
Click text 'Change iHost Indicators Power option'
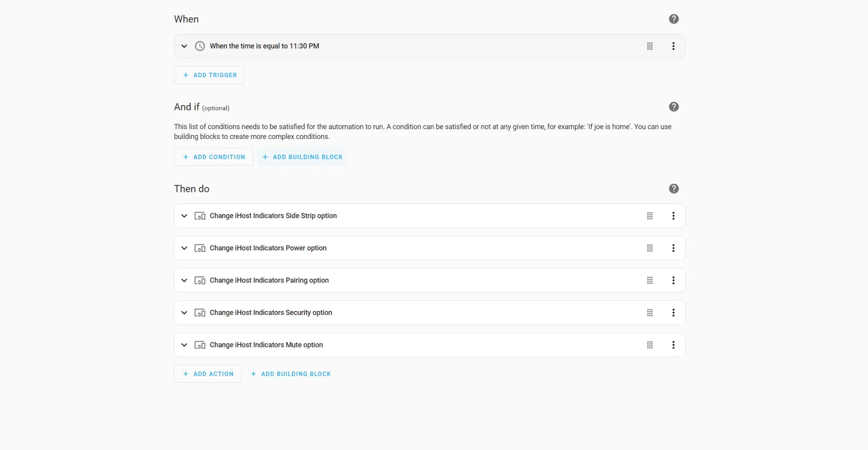click(268, 248)
